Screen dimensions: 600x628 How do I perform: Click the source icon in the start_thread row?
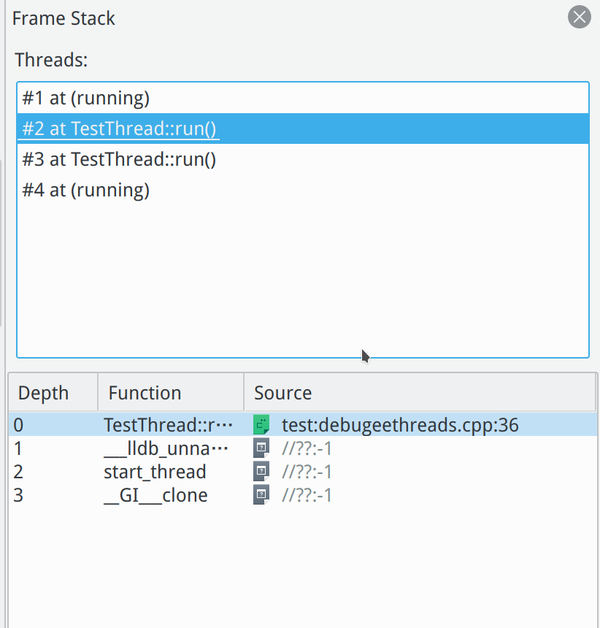pos(262,471)
